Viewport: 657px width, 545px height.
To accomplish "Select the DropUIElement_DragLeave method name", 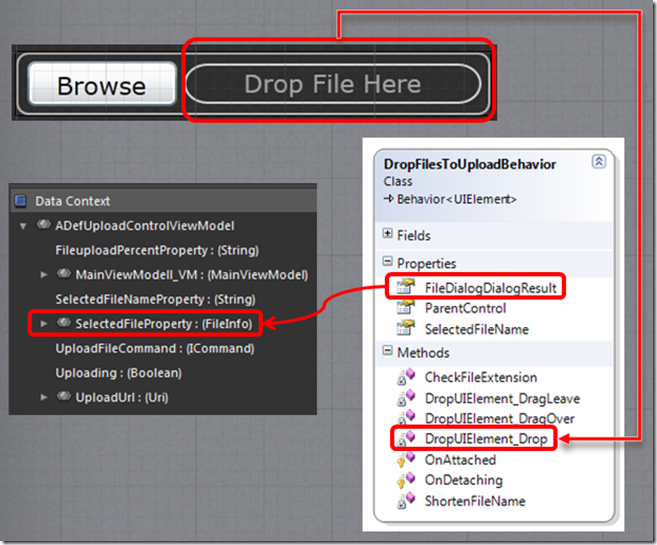I will point(502,398).
